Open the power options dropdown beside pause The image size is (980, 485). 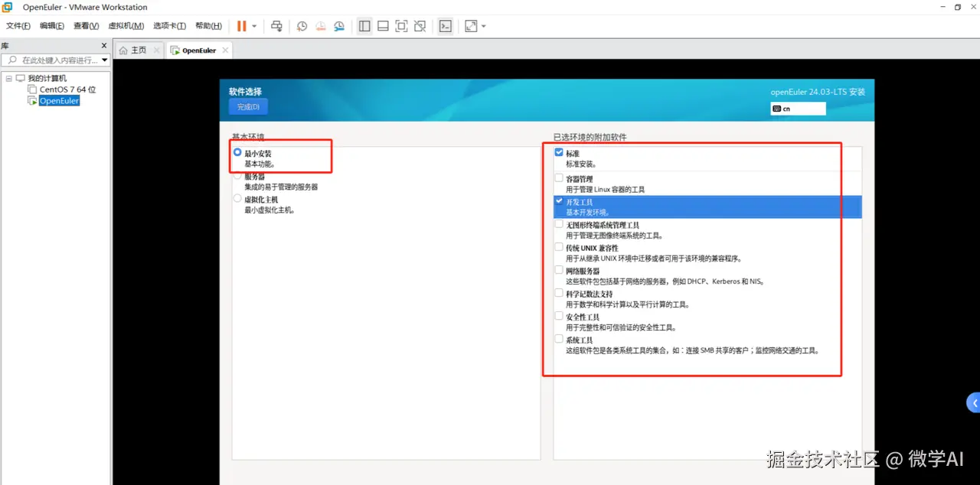point(254,26)
